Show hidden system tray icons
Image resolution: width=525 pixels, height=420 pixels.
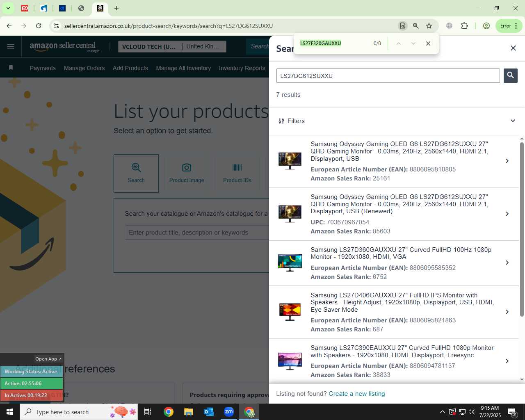pos(442,412)
